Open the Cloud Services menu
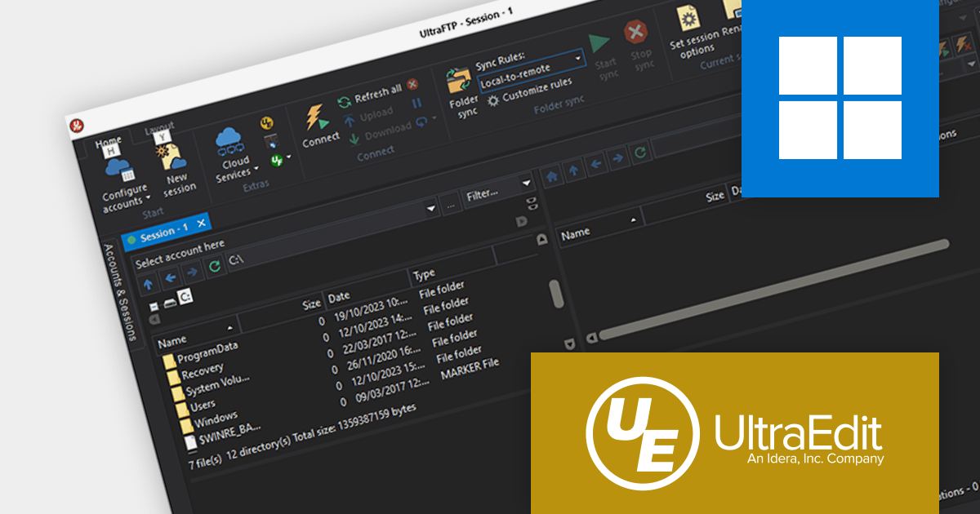Viewport: 980px width, 514px height. (234, 153)
